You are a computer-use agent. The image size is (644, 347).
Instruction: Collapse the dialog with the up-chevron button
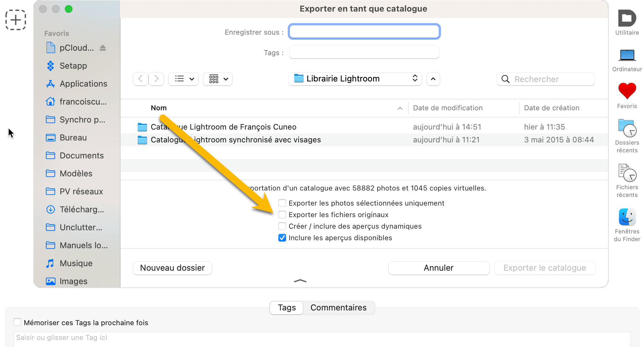pos(433,79)
